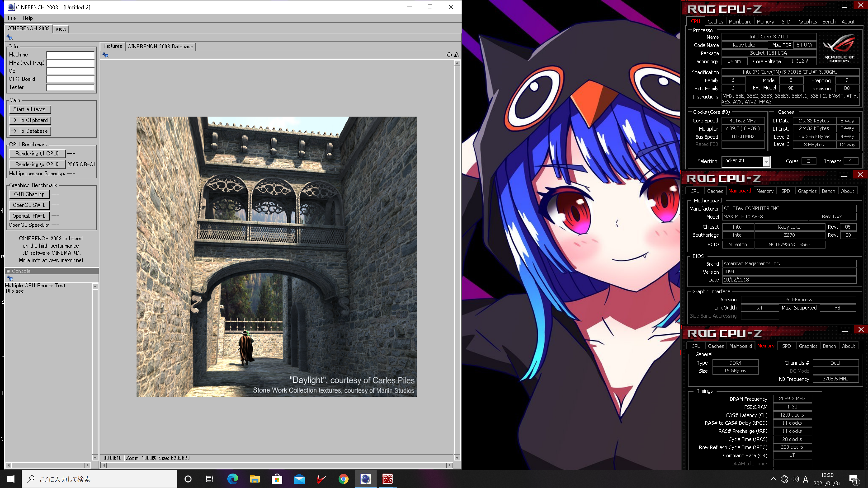Open volume speaker icon in tray

(795, 479)
